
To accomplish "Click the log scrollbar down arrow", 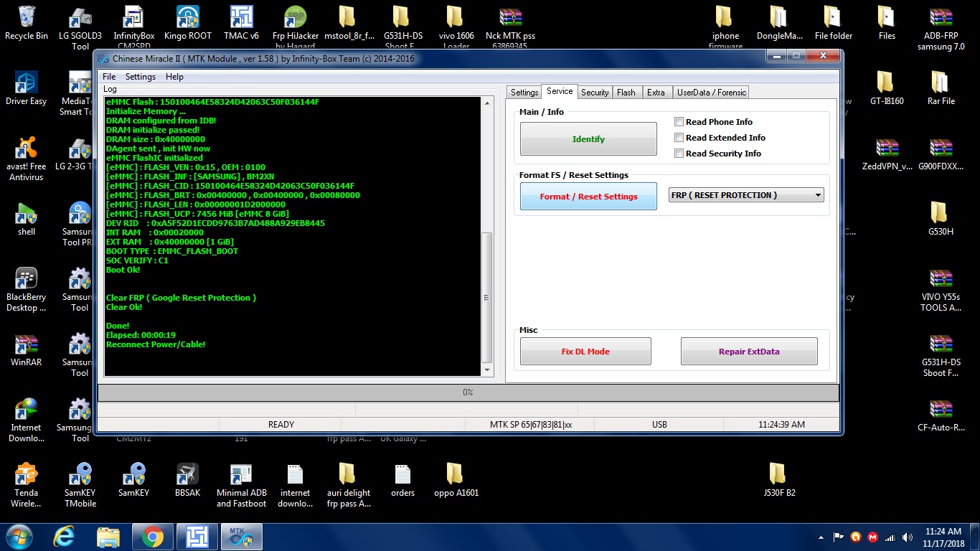I will (x=487, y=370).
